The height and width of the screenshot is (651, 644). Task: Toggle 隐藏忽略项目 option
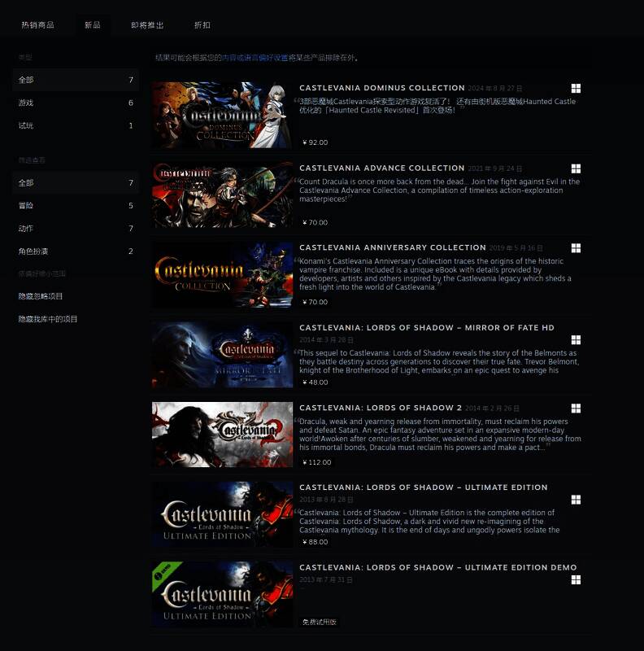click(41, 296)
